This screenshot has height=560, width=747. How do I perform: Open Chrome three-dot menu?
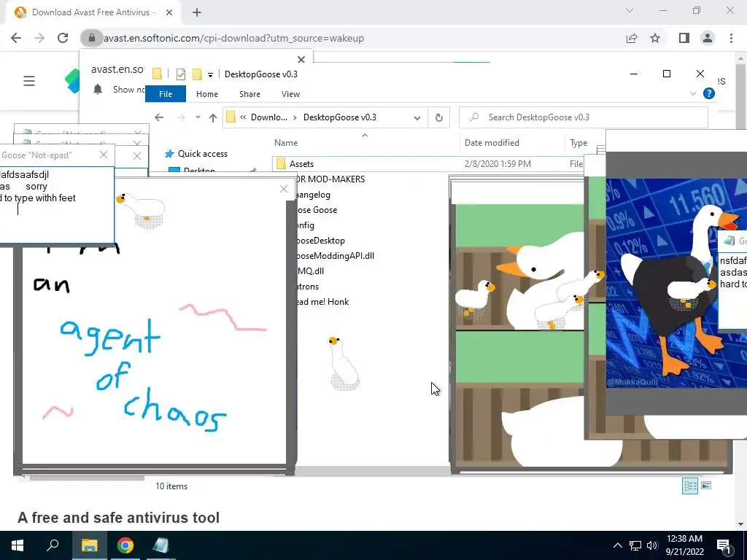[731, 38]
